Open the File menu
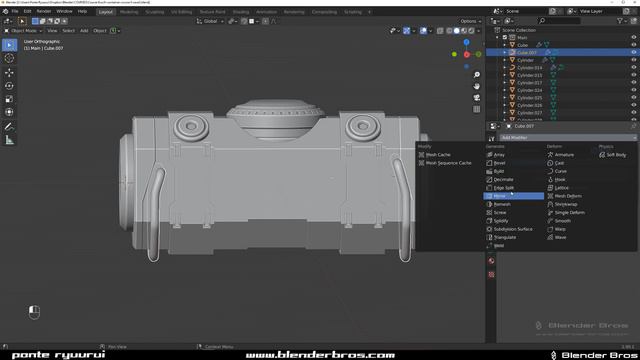The width and height of the screenshot is (640, 360). coord(15,11)
